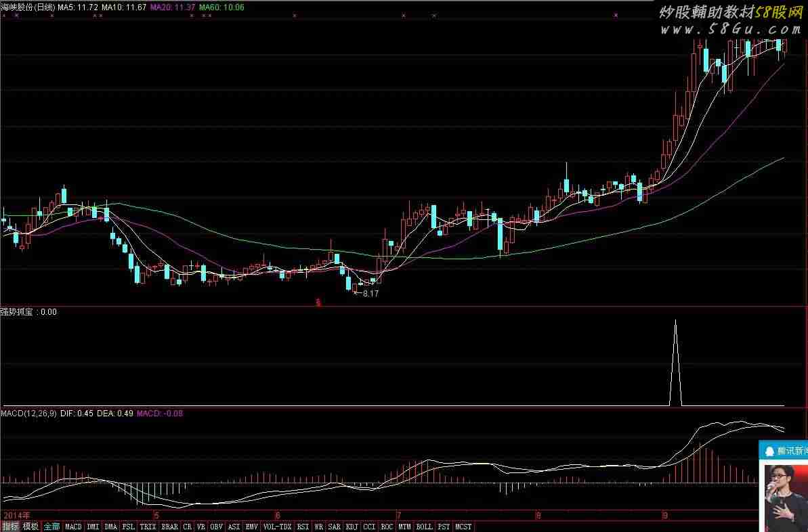Open the BOLL indicator tab

pyautogui.click(x=424, y=527)
